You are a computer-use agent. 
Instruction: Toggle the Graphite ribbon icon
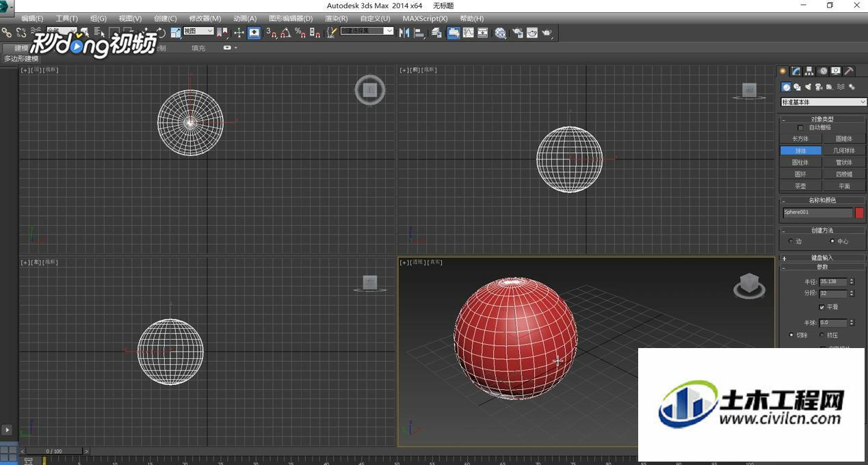point(453,32)
